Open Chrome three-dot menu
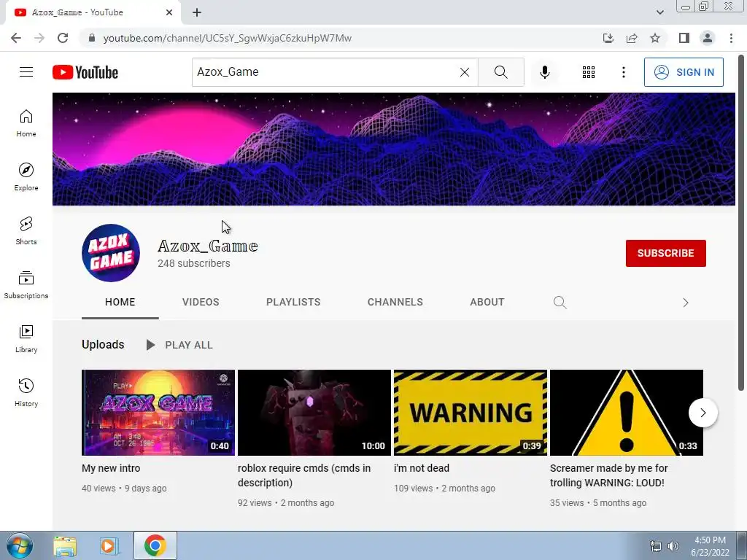The image size is (747, 560). [731, 38]
